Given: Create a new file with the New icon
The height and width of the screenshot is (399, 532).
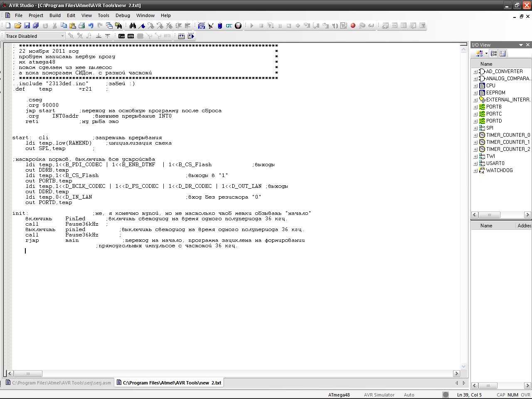Looking at the screenshot, I should tap(8, 26).
